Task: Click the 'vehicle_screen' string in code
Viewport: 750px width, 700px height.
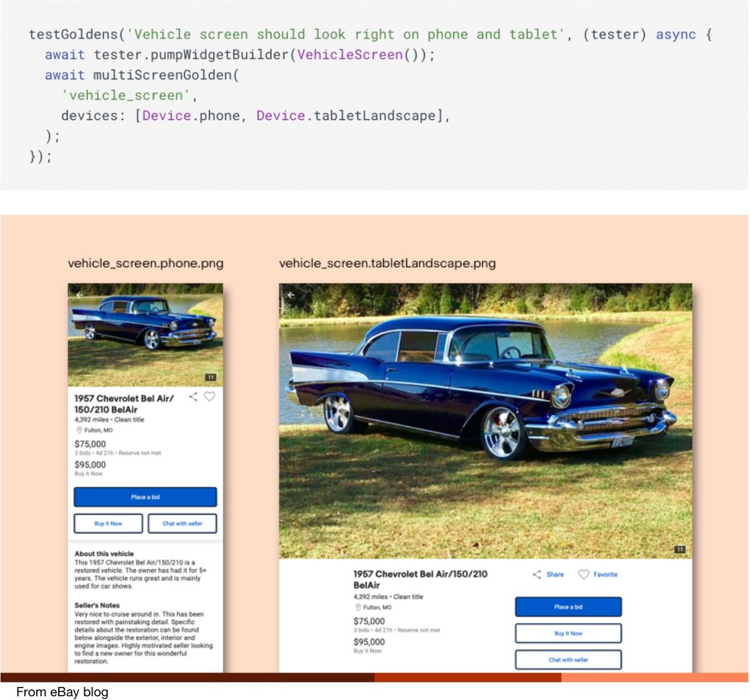Action: point(129,95)
